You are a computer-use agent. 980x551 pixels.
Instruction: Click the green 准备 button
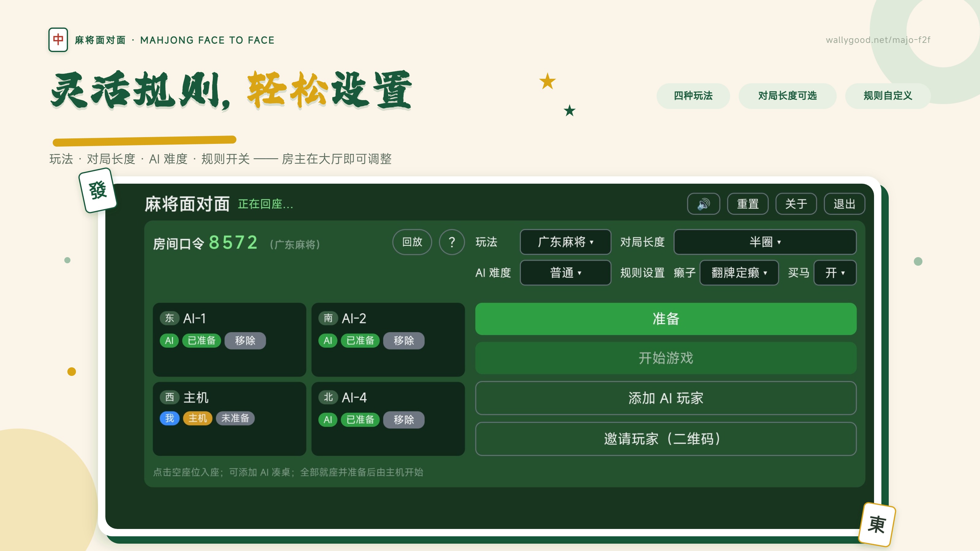point(666,319)
